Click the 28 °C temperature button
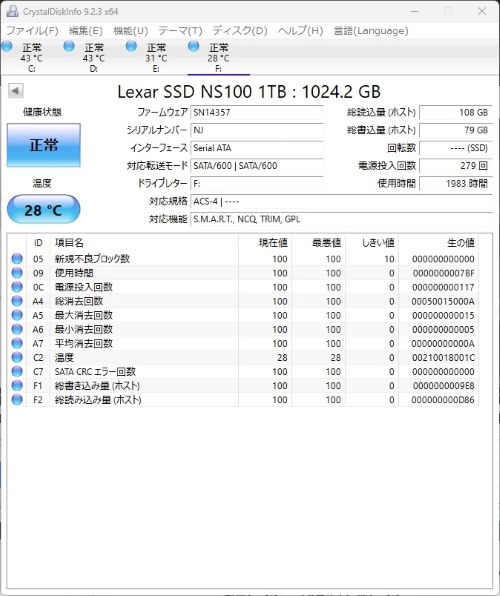 [x=44, y=209]
